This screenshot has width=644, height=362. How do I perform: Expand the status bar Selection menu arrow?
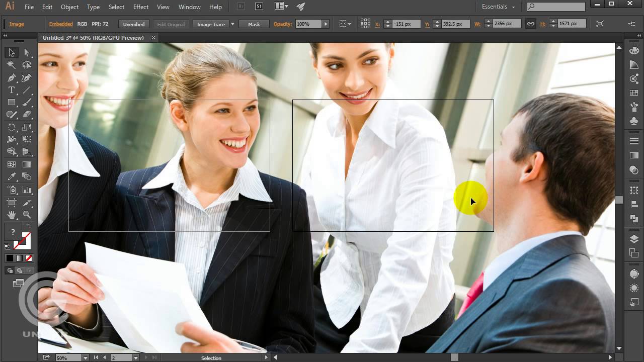click(267, 358)
